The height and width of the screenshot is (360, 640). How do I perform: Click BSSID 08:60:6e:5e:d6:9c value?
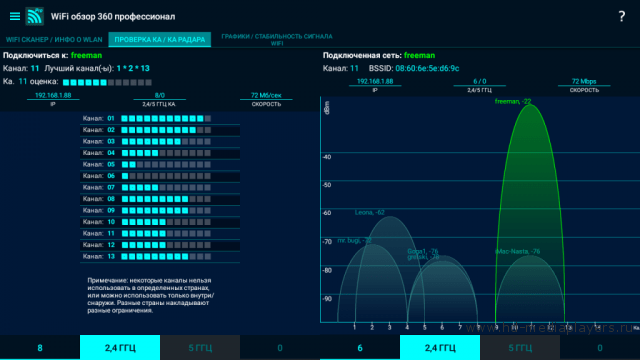(427, 69)
